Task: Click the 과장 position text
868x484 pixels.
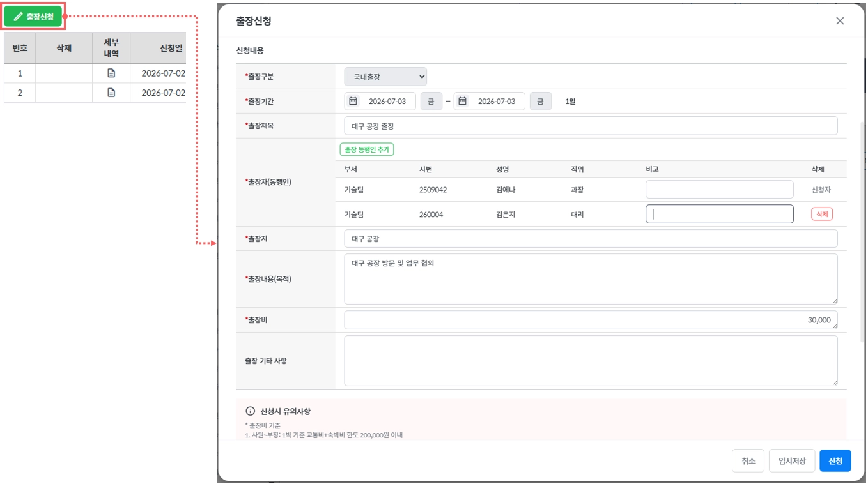Action: tap(577, 190)
